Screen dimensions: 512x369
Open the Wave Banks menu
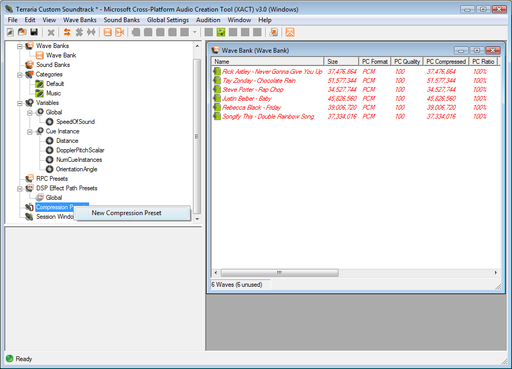coord(80,20)
